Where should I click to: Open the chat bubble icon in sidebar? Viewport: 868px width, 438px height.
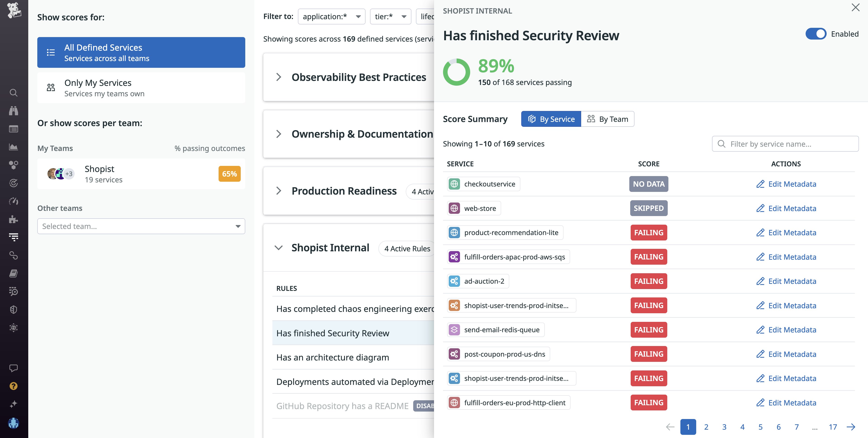[14, 368]
